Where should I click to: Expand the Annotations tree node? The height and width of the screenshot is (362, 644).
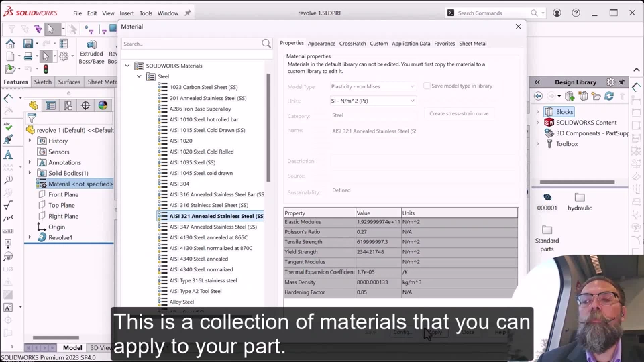[30, 162]
